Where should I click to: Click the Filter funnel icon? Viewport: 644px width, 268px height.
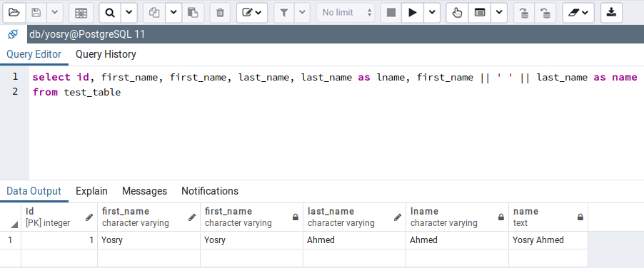(x=284, y=13)
